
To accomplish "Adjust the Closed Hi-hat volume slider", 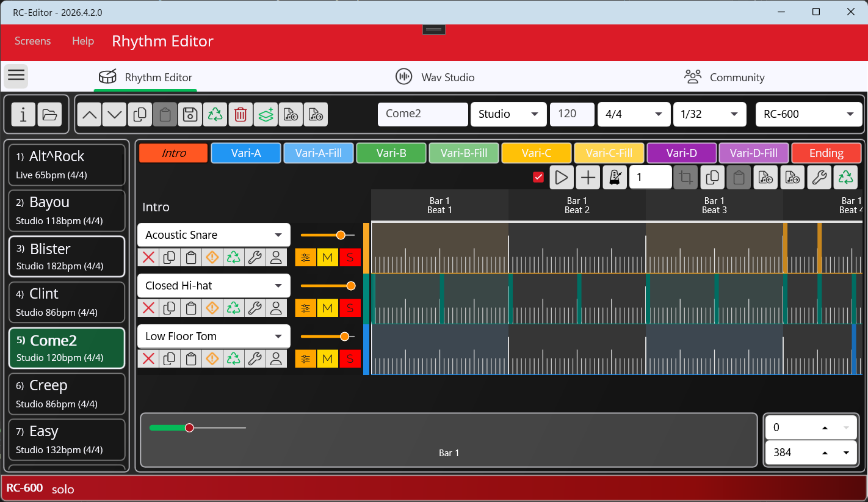I will [x=327, y=286].
